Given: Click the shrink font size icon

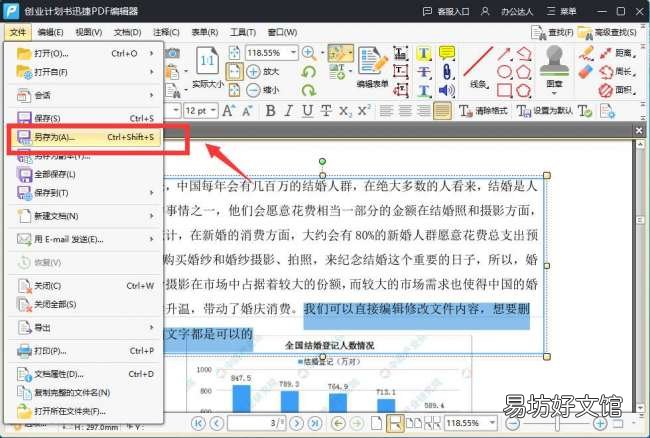Looking at the screenshot, I should pyautogui.click(x=247, y=111).
